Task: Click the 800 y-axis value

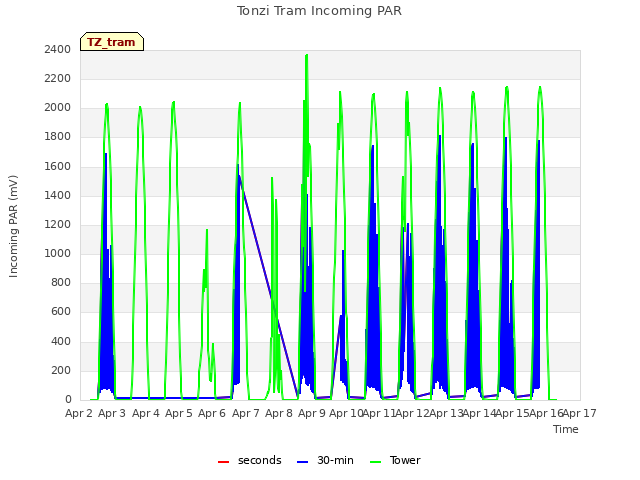Action: [61, 282]
